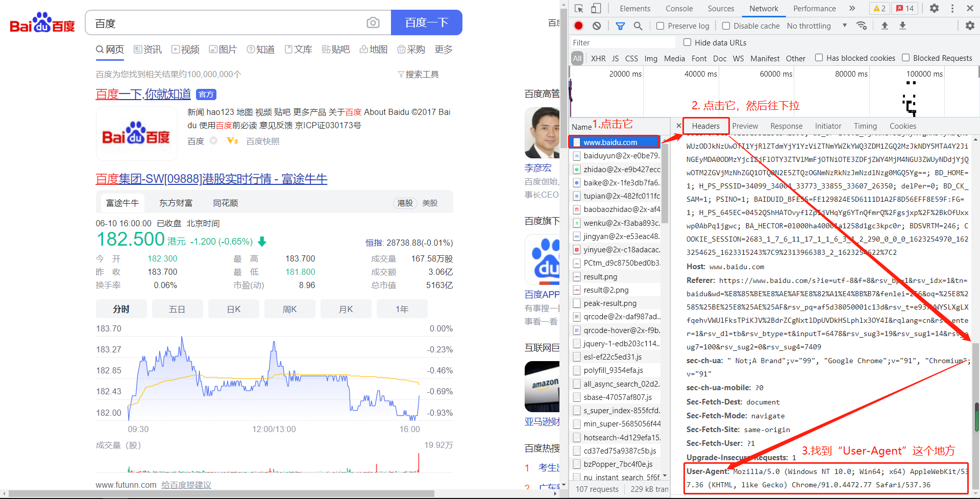This screenshot has width=980, height=499.
Task: Click the 14 errors badge
Action: pyautogui.click(x=905, y=9)
